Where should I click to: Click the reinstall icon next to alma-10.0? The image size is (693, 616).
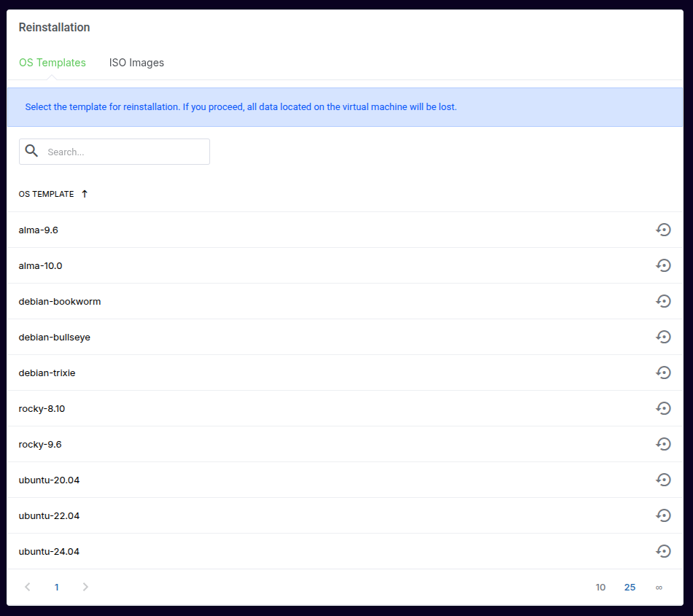click(663, 265)
